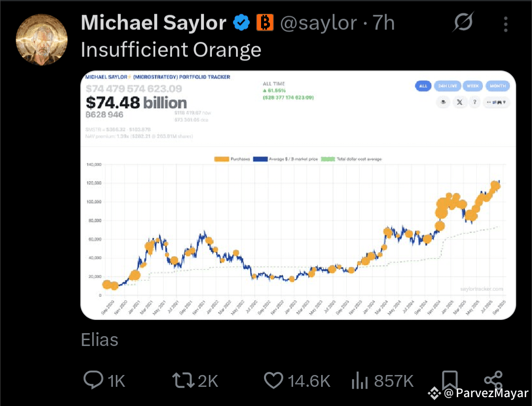This screenshot has width=532, height=406.
Task: Open the Grok slashed-circle icon
Action: [x=463, y=22]
